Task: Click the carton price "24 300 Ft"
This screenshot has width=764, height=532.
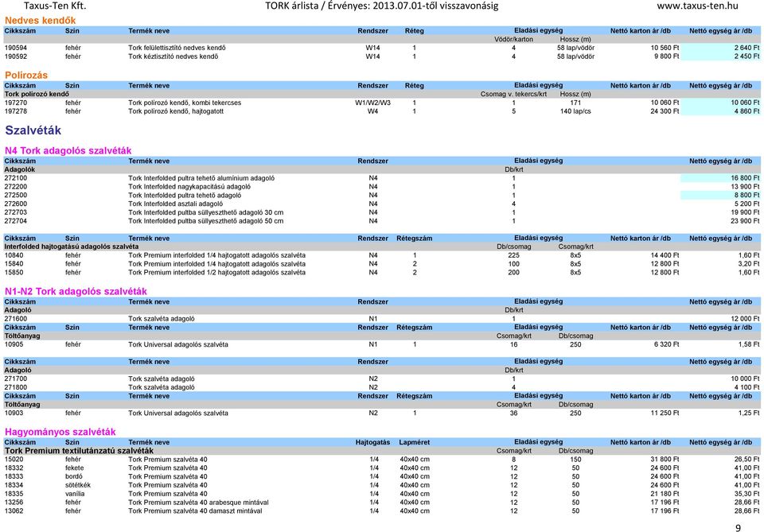Action: [665, 111]
